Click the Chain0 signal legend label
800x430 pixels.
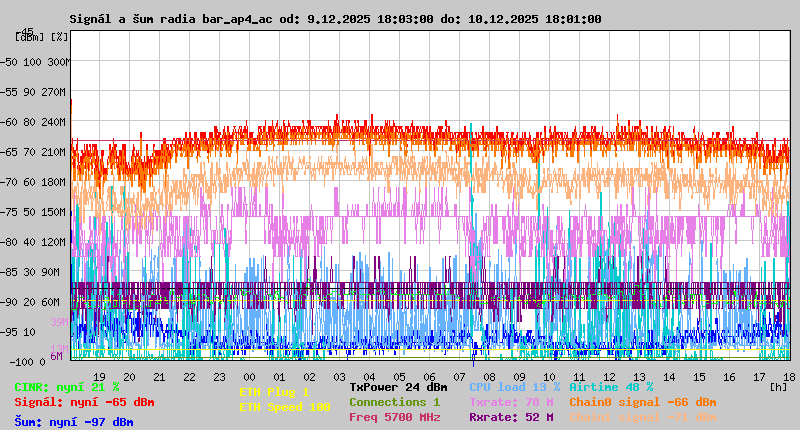coord(642,402)
